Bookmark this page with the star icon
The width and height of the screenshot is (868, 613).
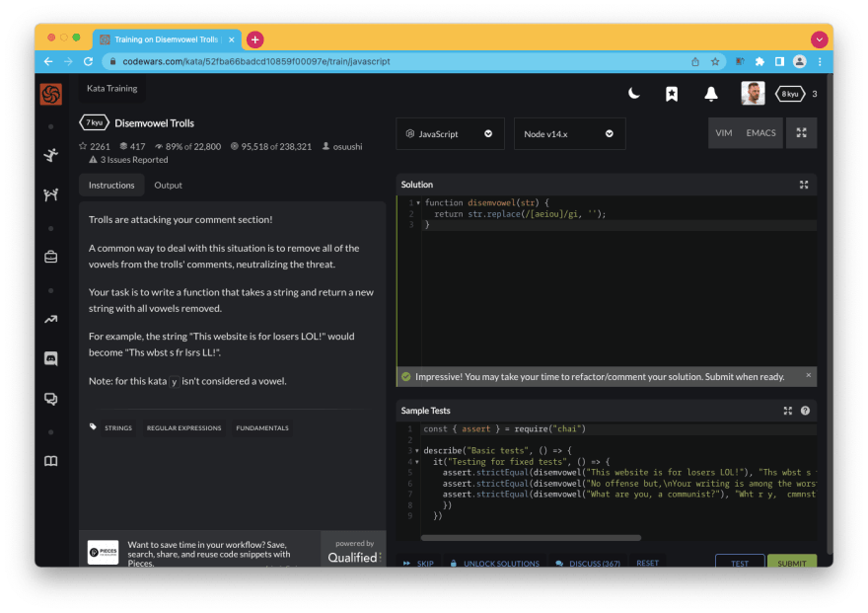[x=715, y=61]
